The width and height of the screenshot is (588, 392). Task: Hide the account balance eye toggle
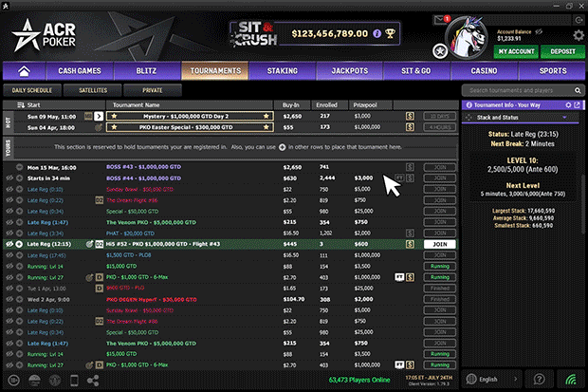tap(539, 32)
